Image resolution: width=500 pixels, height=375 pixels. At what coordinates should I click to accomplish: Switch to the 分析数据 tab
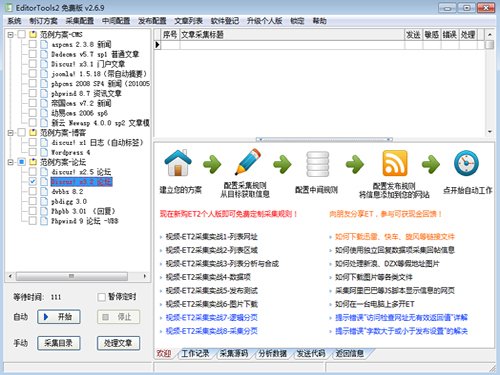click(272, 353)
